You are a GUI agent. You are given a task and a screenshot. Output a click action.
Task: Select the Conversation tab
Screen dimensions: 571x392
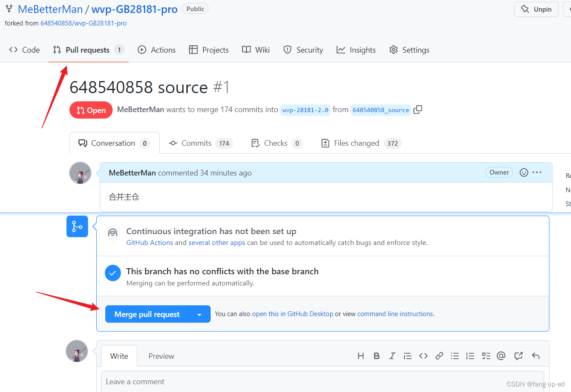point(114,143)
